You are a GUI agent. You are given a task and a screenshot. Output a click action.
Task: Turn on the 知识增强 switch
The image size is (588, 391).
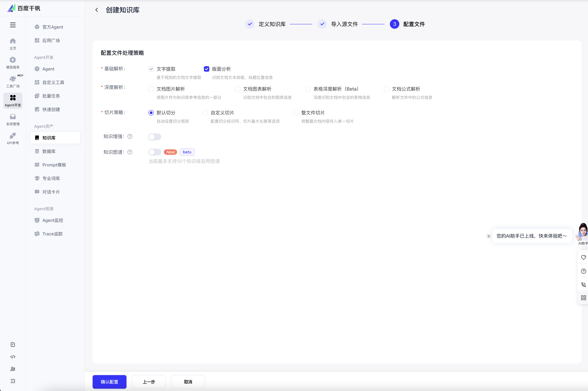pyautogui.click(x=155, y=137)
